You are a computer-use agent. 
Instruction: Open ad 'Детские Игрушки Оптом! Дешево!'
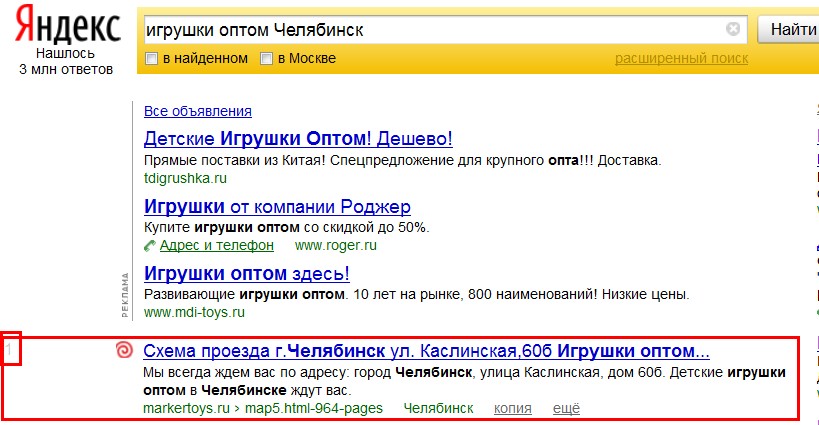tap(298, 138)
